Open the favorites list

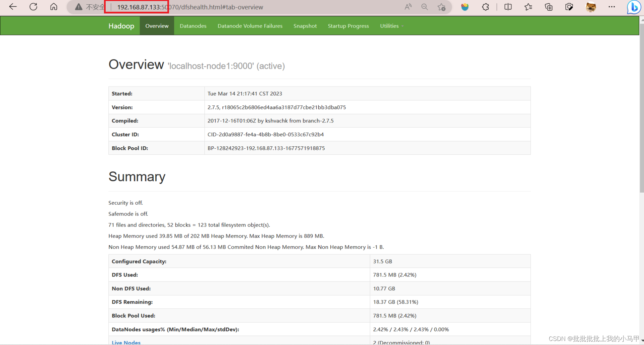528,7
